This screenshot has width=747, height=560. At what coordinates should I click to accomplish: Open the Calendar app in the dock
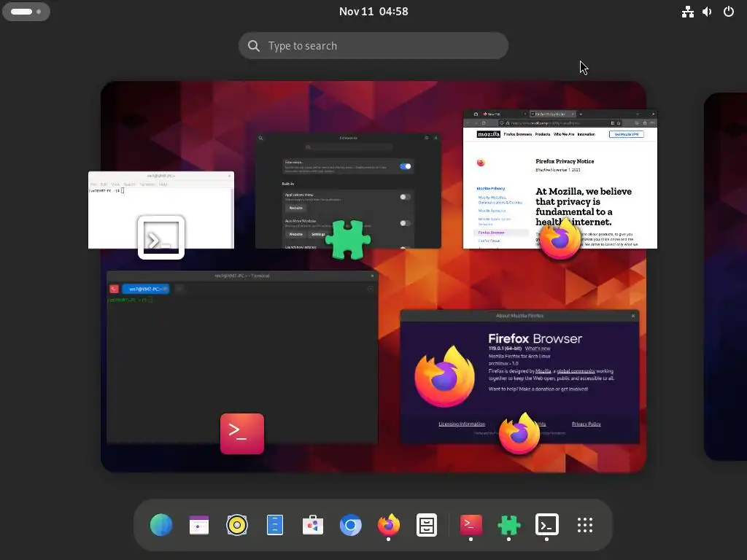tap(199, 525)
